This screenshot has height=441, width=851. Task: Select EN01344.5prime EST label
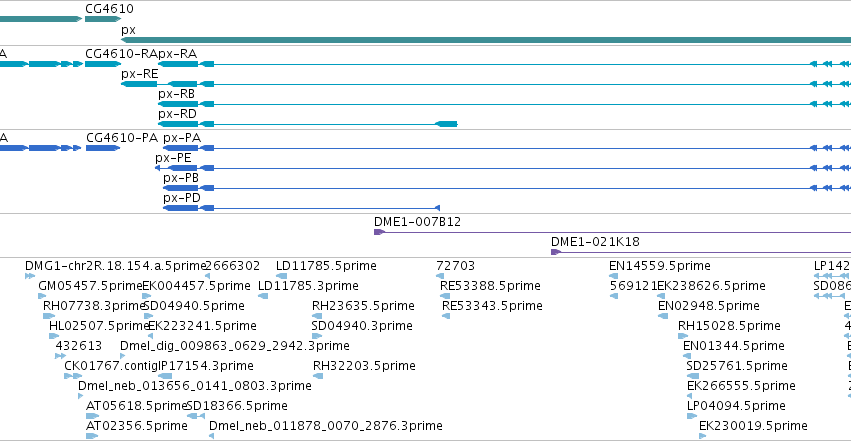pos(734,346)
